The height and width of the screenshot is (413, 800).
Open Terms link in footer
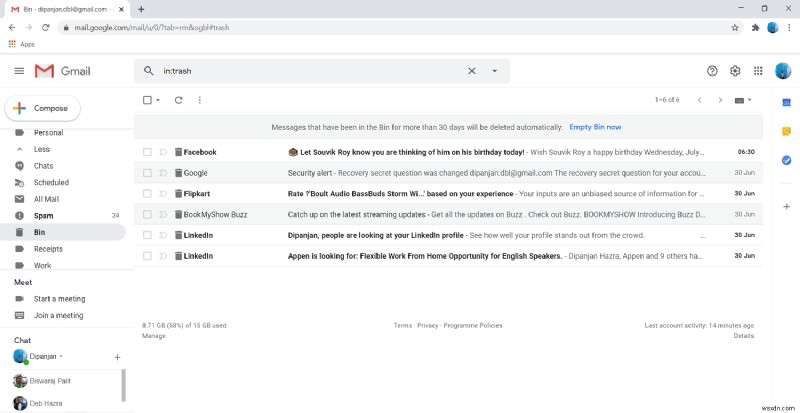click(403, 325)
